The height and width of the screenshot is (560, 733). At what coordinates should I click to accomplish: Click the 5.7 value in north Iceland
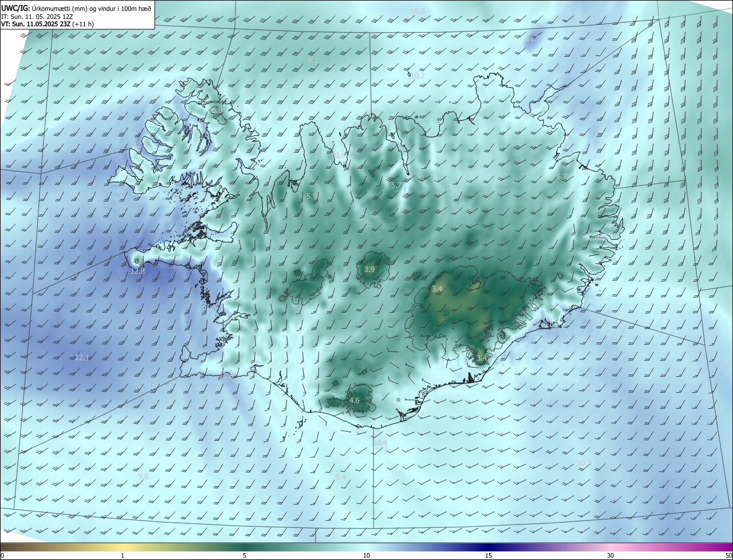point(396,186)
